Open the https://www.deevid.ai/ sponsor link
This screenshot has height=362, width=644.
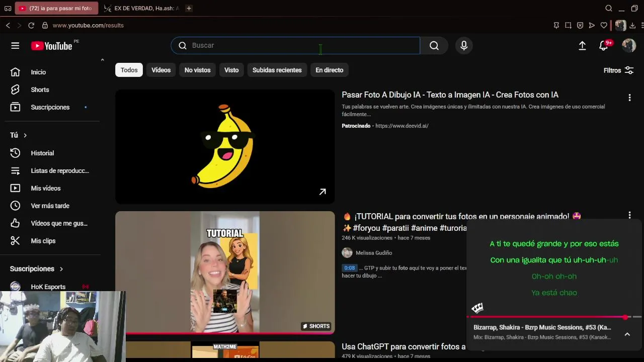[402, 126]
